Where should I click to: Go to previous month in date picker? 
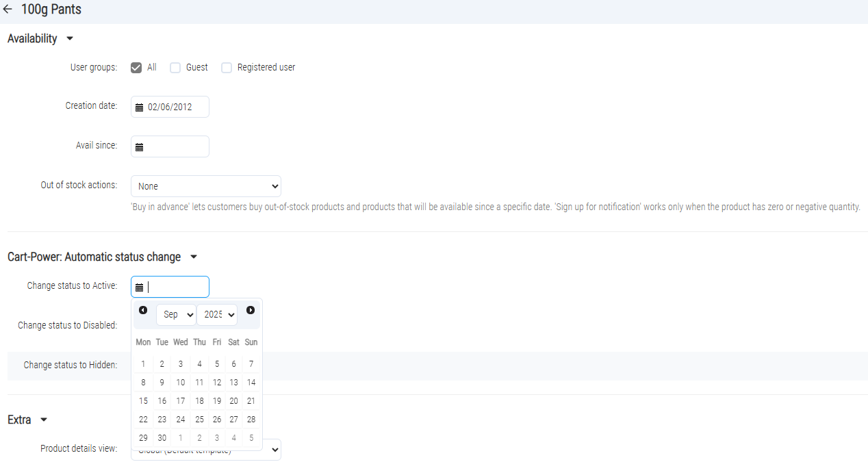point(143,311)
